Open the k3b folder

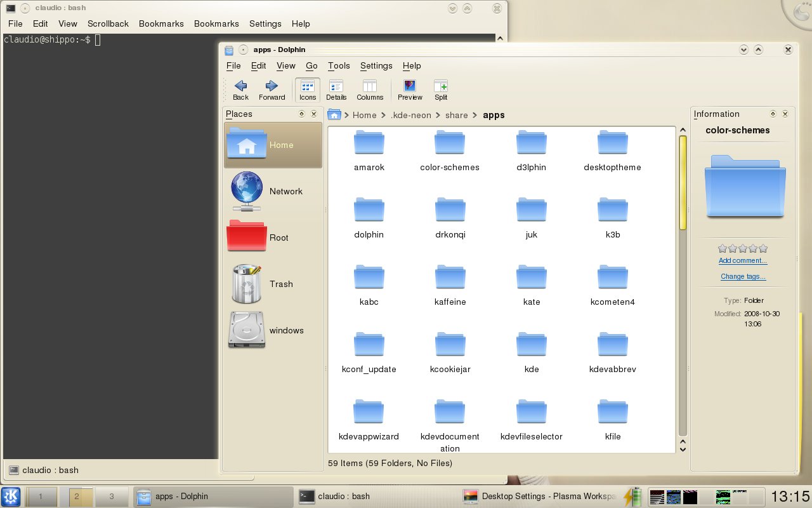tap(613, 218)
